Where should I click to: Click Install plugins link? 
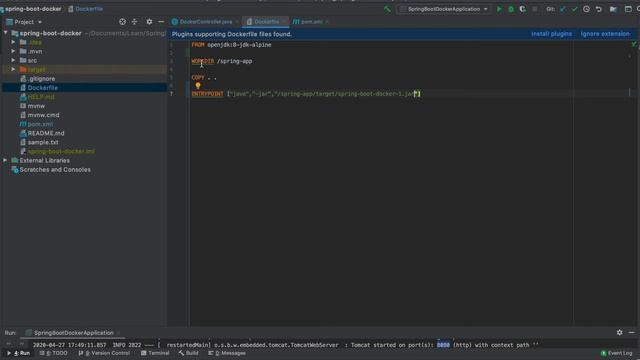[551, 34]
